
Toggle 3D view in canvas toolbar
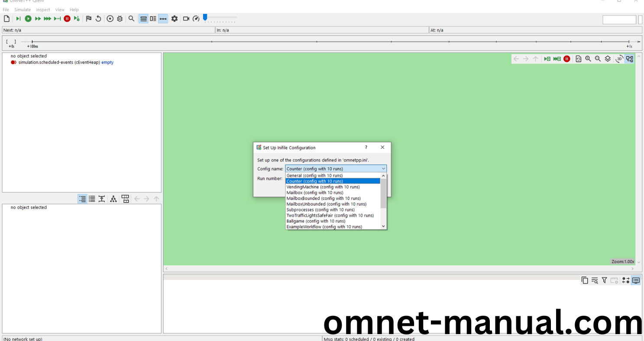(x=619, y=59)
